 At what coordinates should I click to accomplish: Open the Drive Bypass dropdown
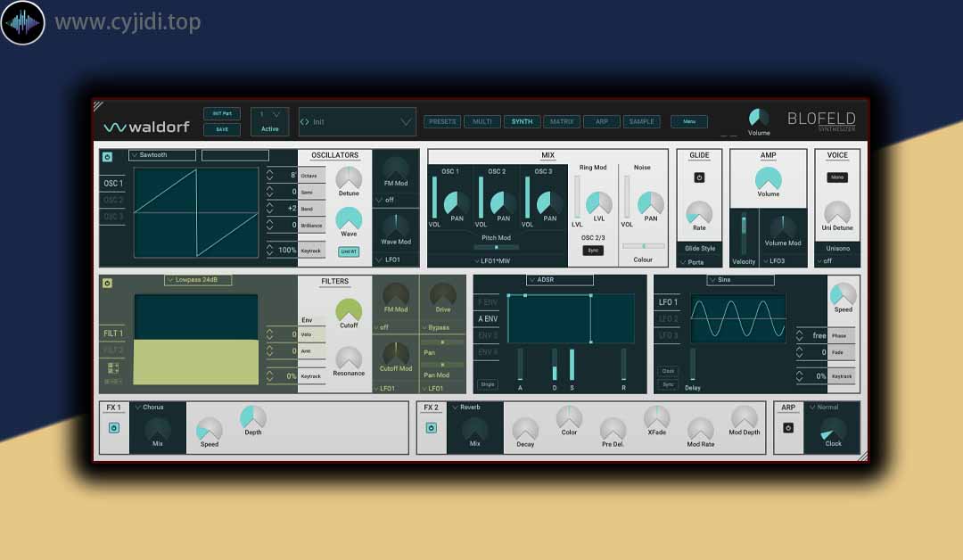pos(436,328)
